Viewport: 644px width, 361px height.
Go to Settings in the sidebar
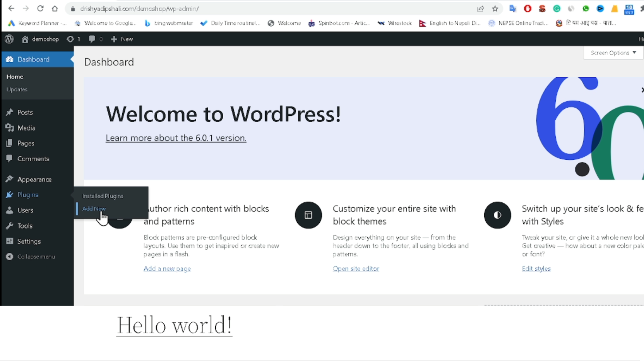(x=29, y=241)
